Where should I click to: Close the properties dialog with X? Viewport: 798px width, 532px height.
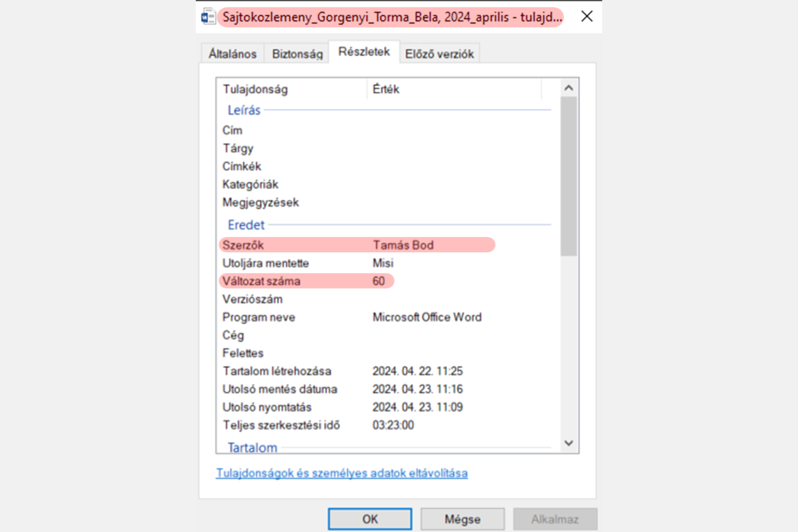586,17
